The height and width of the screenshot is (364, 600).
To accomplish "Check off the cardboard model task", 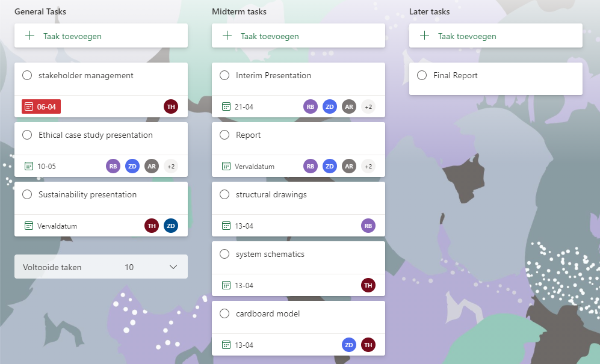I will (224, 314).
